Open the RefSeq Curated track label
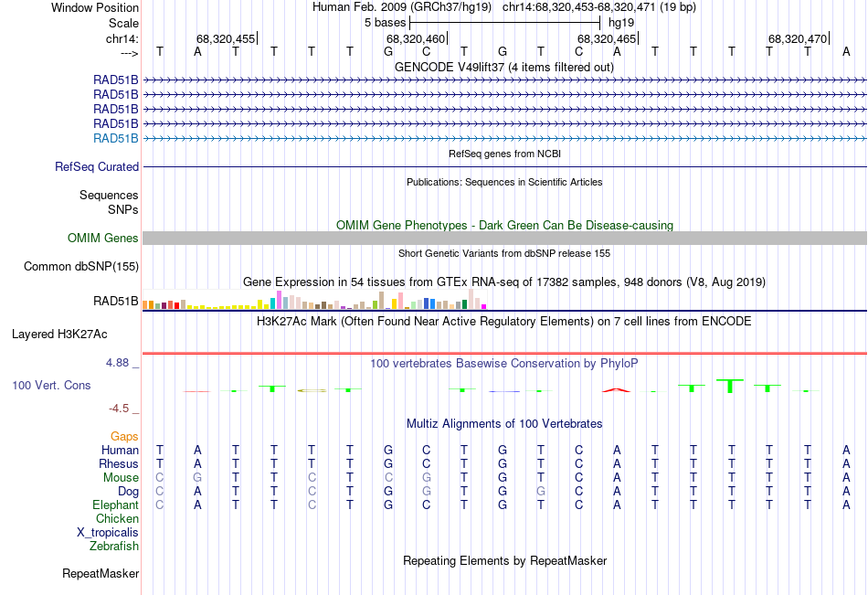The width and height of the screenshot is (868, 595). (x=97, y=166)
